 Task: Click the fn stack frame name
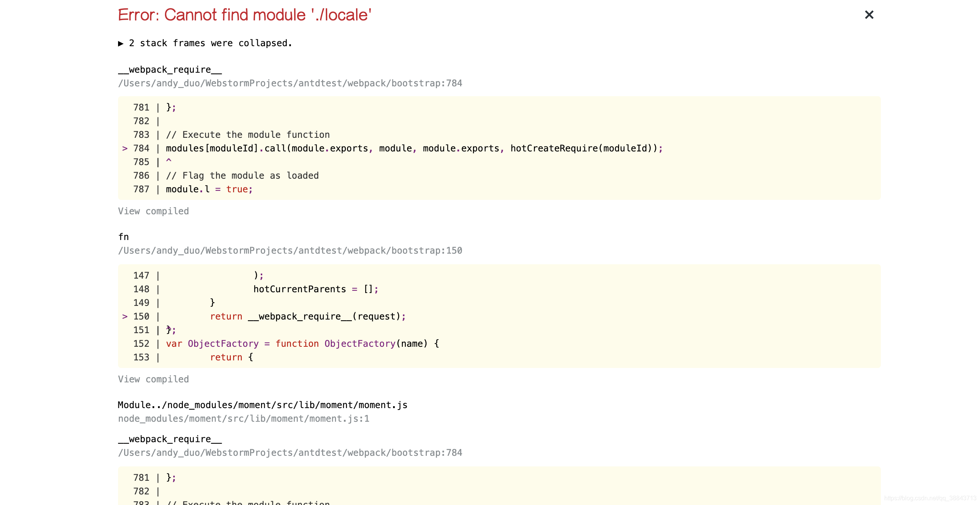coord(123,237)
